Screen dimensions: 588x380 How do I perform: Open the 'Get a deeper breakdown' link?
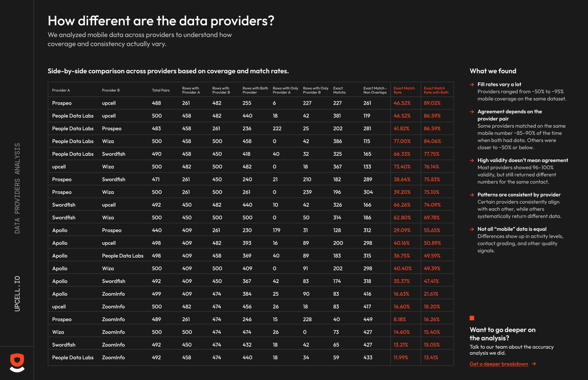click(499, 364)
